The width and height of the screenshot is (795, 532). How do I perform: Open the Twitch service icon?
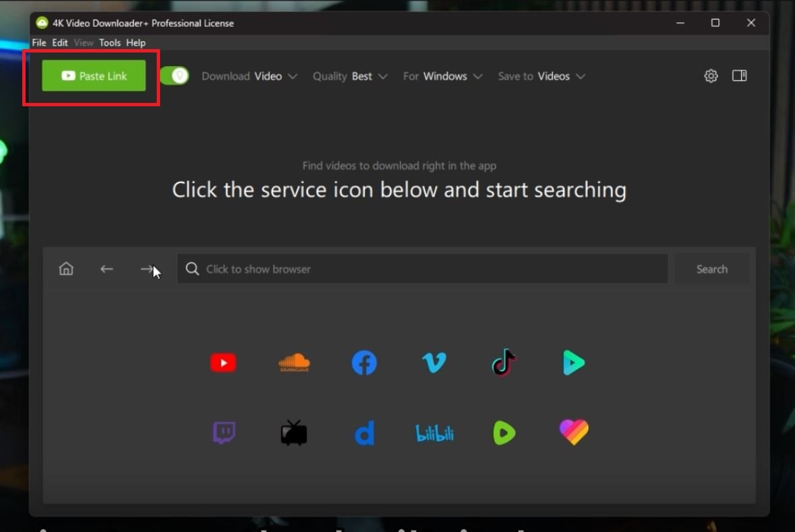(x=223, y=432)
